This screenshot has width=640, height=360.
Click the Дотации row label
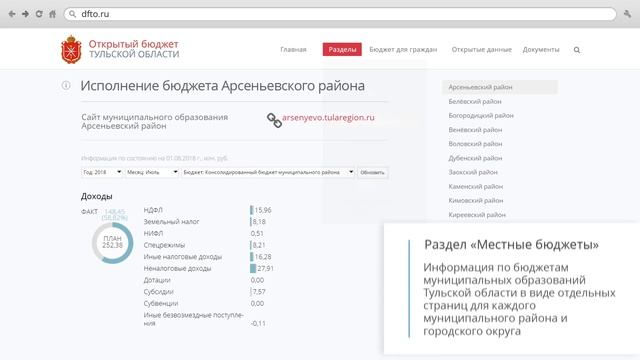(x=157, y=280)
